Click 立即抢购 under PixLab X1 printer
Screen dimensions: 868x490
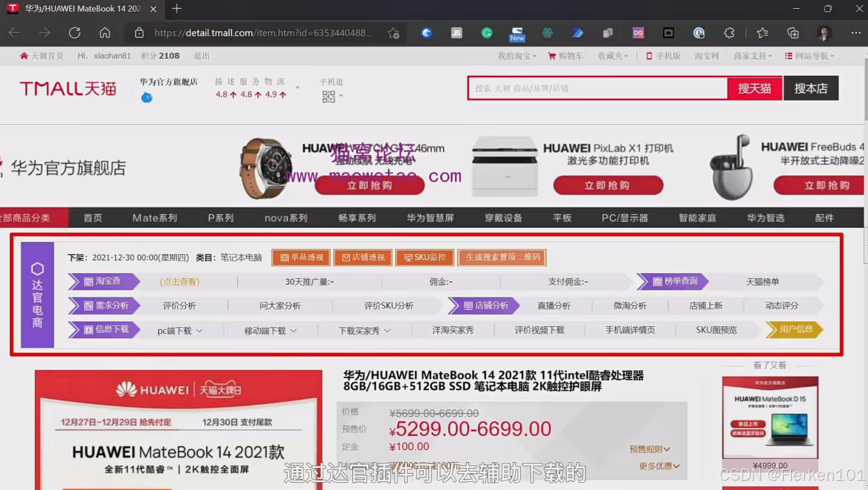608,185
